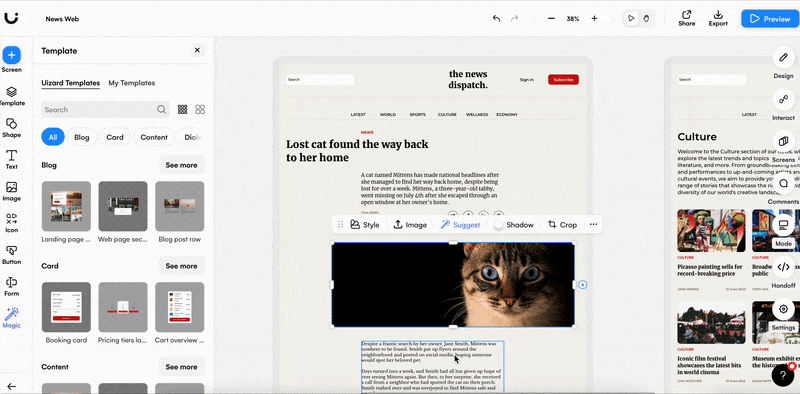The width and height of the screenshot is (800, 394).
Task: Select the Magic wand tool
Action: pyautogui.click(x=11, y=317)
